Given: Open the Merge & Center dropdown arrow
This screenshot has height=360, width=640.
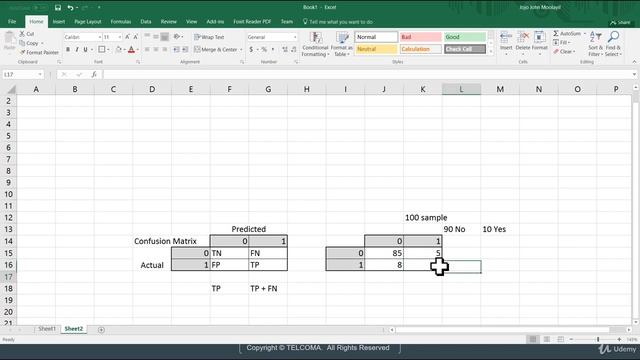Looking at the screenshot, I should [241, 49].
